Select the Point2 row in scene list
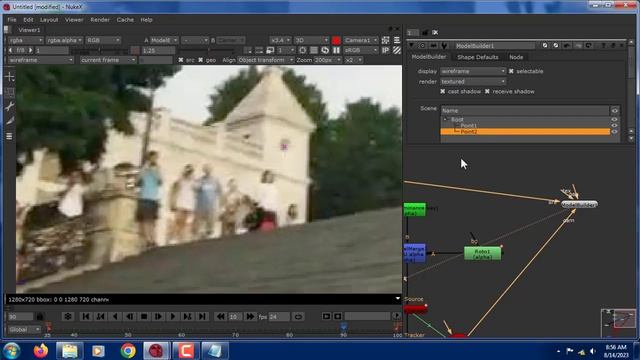 (x=525, y=131)
